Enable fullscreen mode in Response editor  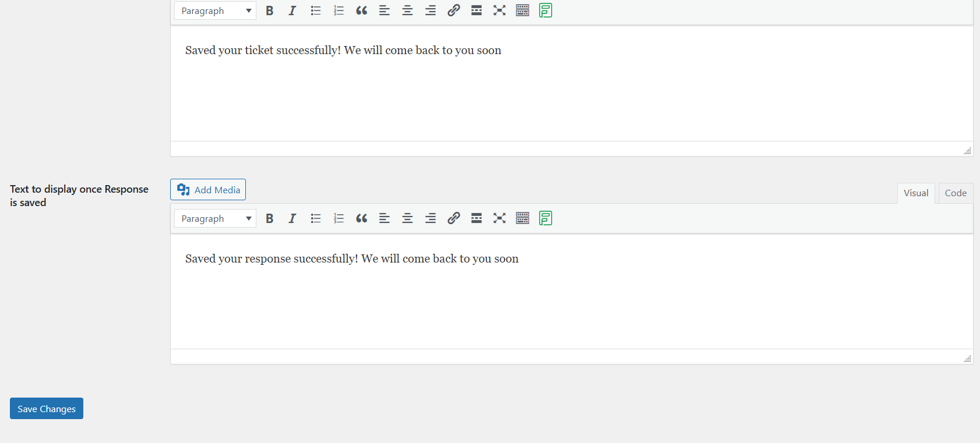(x=499, y=218)
